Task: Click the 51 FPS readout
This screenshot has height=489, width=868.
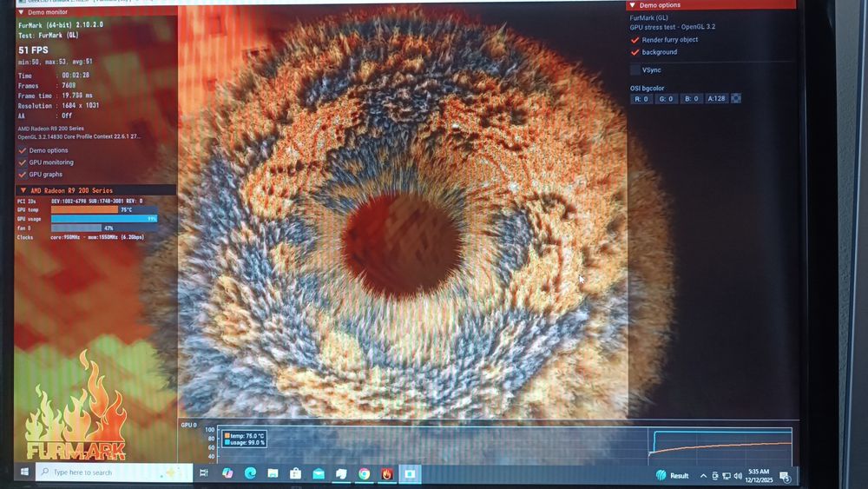Action: (33, 50)
